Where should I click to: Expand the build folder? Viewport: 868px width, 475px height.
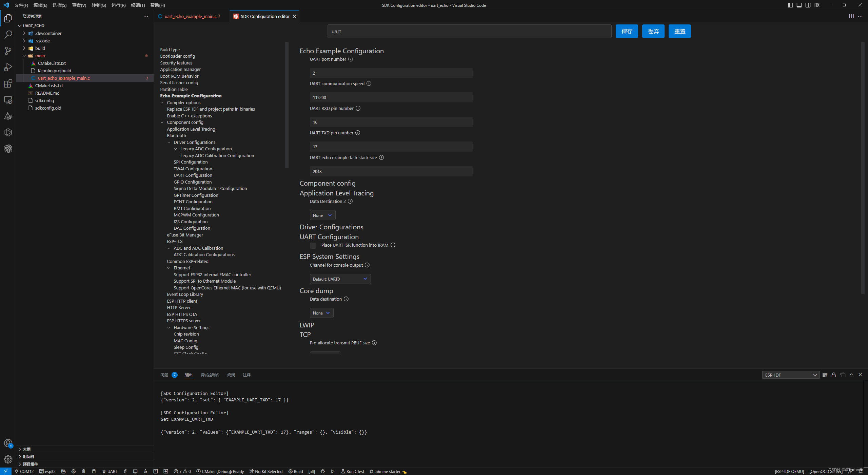pos(24,48)
